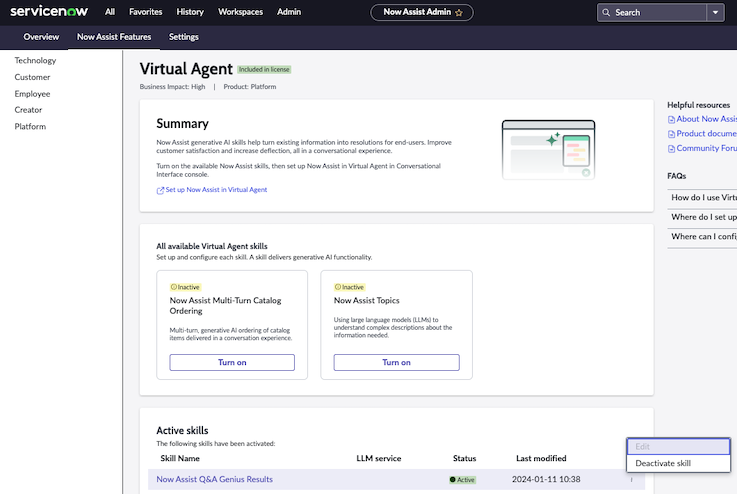Viewport: 737px width, 494px height.
Task: Click the Skill Name column header
Action: pyautogui.click(x=180, y=458)
